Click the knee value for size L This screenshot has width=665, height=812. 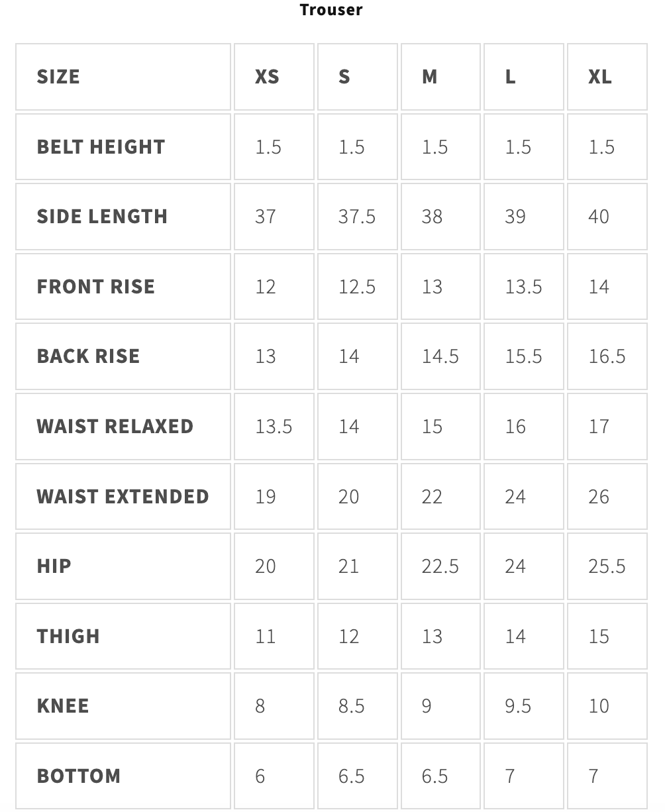pos(517,706)
